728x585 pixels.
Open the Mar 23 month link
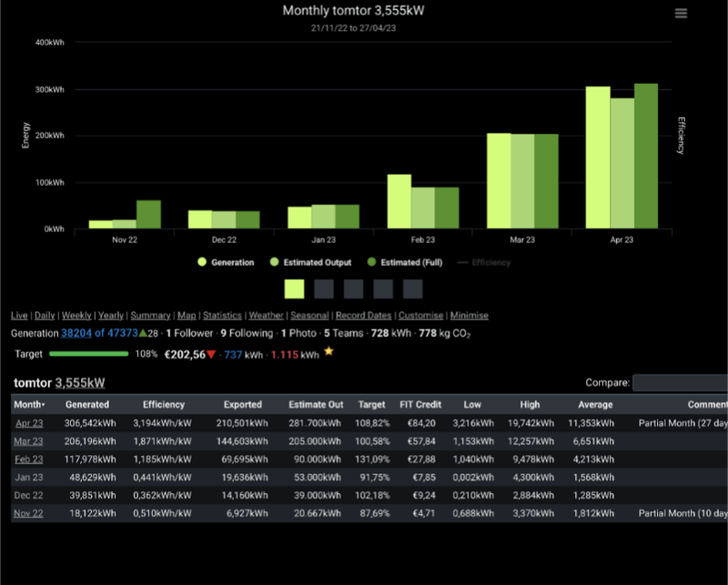[28, 441]
